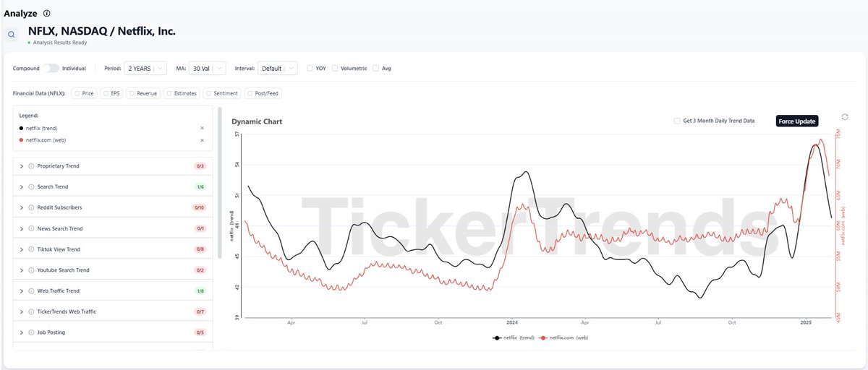This screenshot has width=868, height=370.
Task: Click the 0/3 badge on Proprietary Trend
Action: 200,166
